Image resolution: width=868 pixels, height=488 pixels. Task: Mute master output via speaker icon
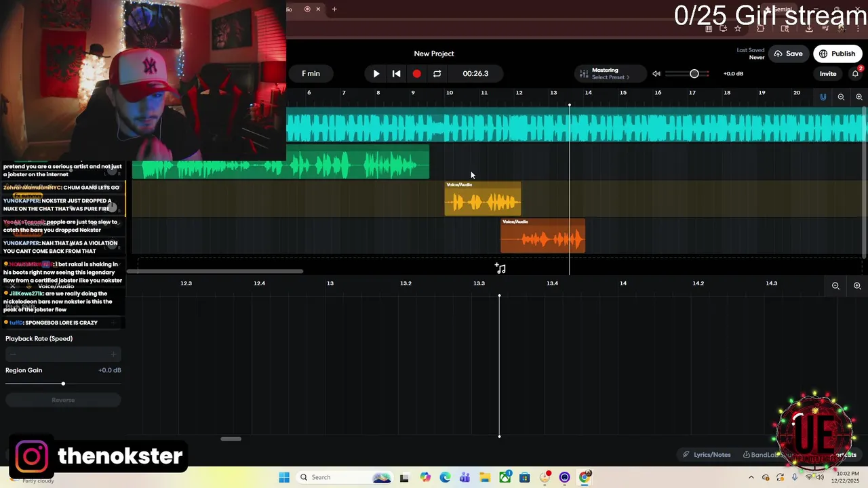(656, 73)
